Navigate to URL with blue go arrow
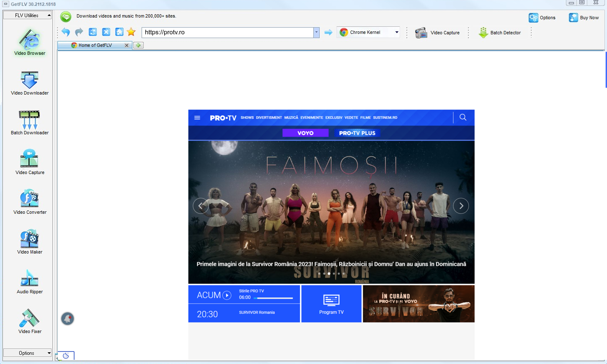This screenshot has height=364, width=607. point(328,32)
